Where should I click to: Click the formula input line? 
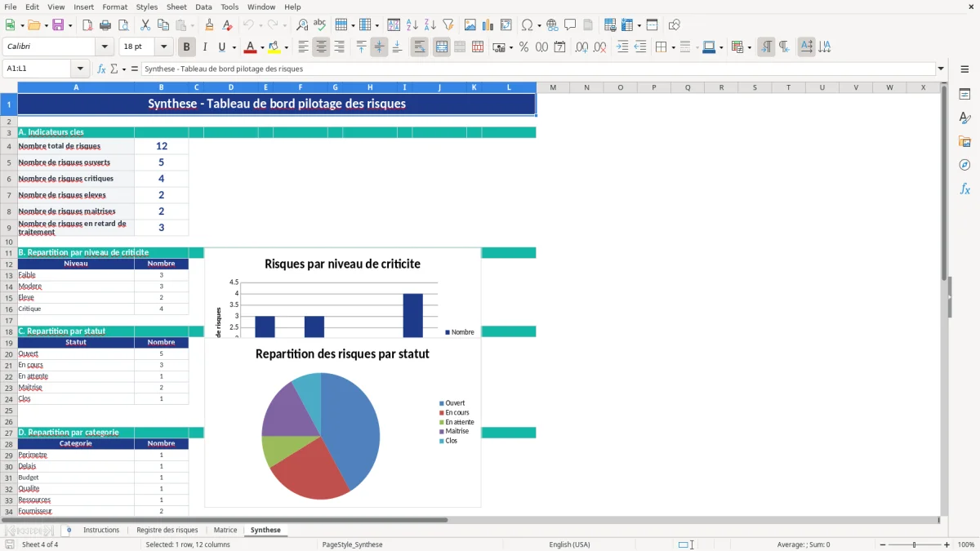click(x=538, y=69)
